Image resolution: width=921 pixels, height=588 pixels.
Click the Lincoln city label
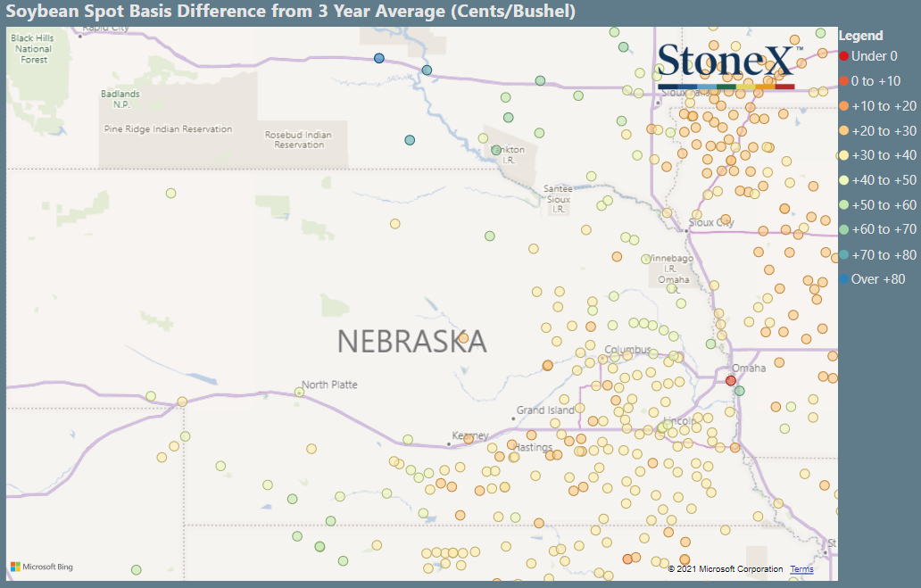point(679,421)
